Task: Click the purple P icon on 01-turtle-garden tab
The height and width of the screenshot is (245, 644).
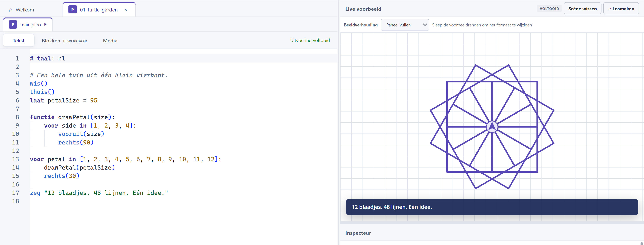Action: (x=72, y=10)
